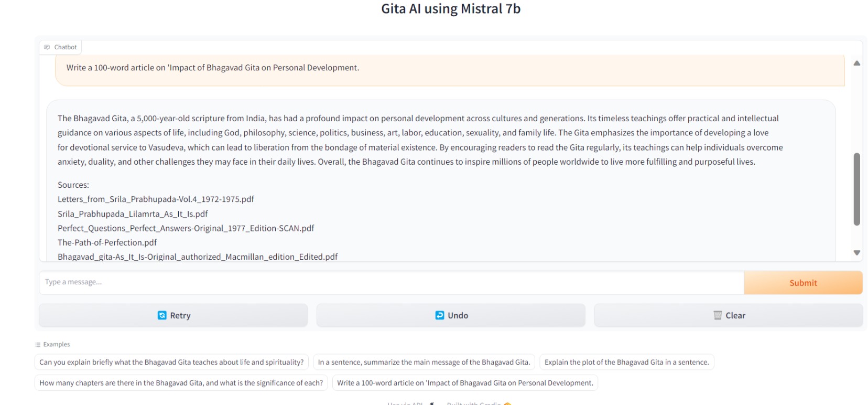Click the Clear trash bin icon
The height and width of the screenshot is (405, 868).
(x=718, y=315)
